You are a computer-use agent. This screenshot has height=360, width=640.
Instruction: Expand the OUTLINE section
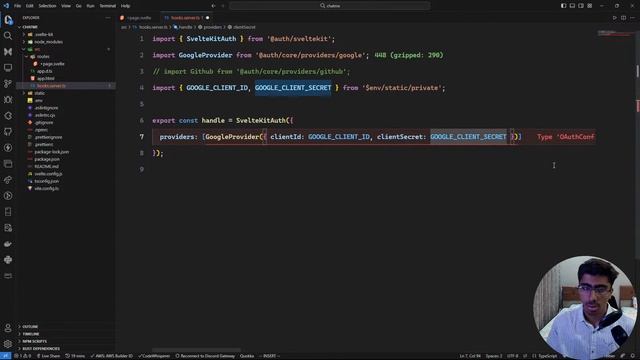[x=30, y=327]
